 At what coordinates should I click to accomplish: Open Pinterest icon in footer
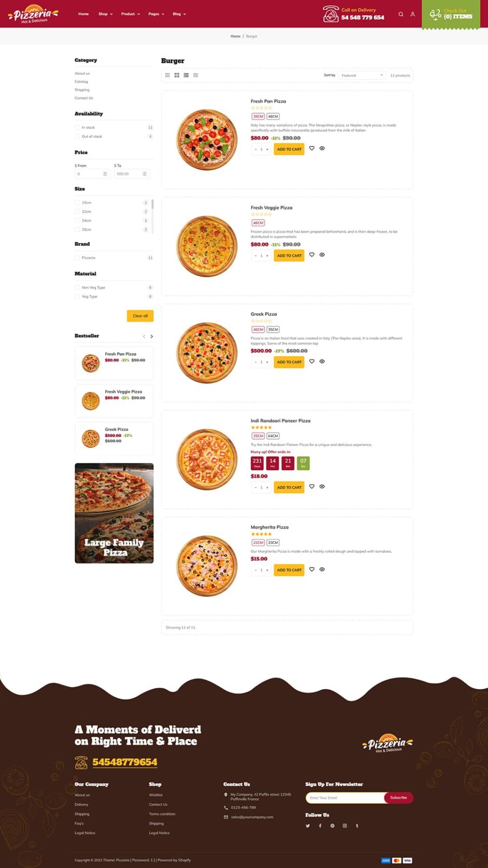[x=332, y=825]
